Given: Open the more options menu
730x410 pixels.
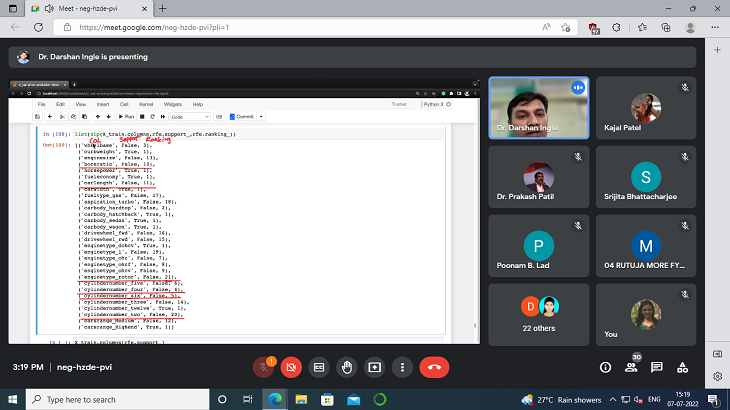Looking at the screenshot, I should tap(404, 367).
